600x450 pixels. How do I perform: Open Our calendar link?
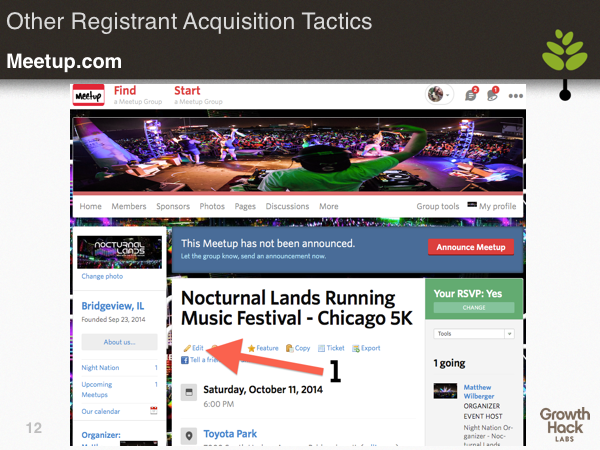tap(101, 411)
